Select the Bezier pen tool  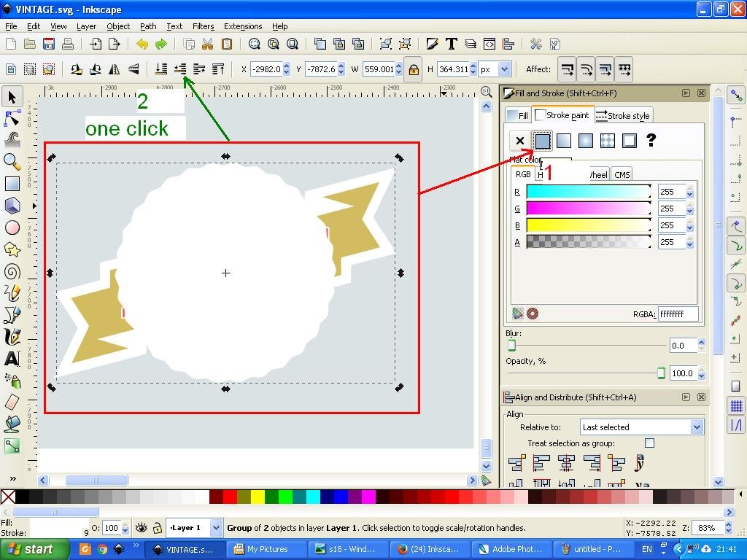coord(12,315)
